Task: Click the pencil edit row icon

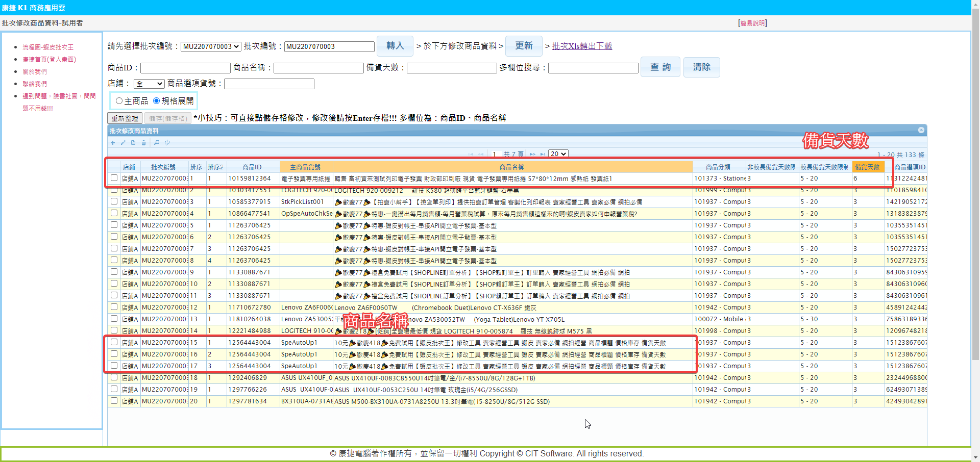Action: click(x=123, y=143)
